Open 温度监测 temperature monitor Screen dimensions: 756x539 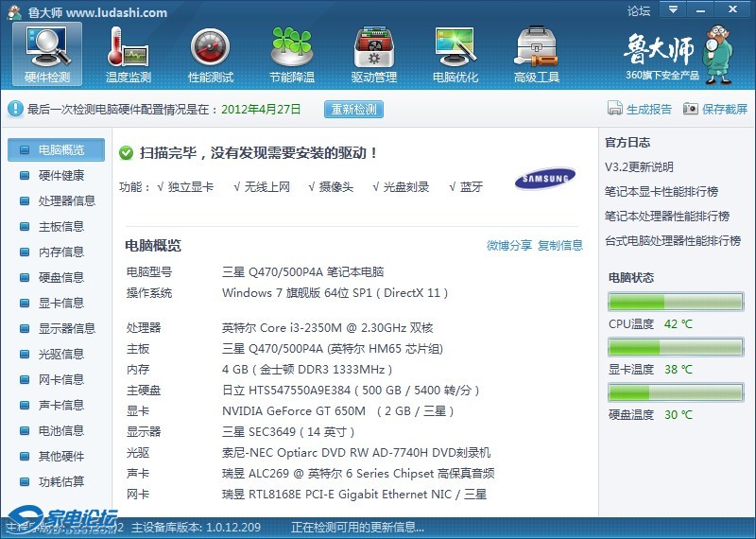pos(129,54)
